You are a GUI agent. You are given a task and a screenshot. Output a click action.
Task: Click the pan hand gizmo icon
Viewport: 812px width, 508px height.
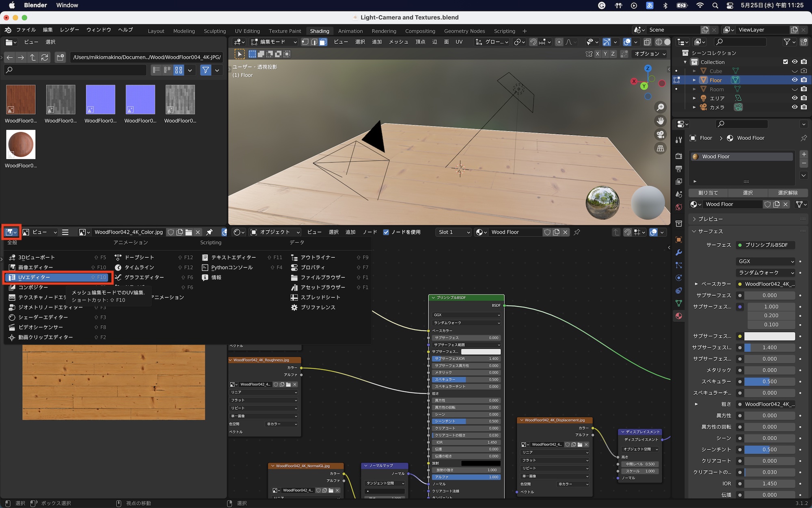click(661, 121)
